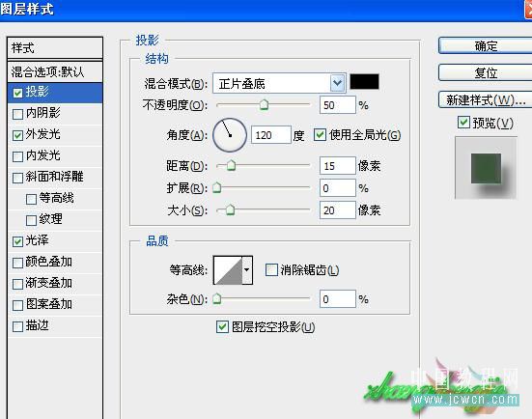Enable the 图案叠加 checkbox
This screenshot has height=419, width=532.
tap(17, 305)
